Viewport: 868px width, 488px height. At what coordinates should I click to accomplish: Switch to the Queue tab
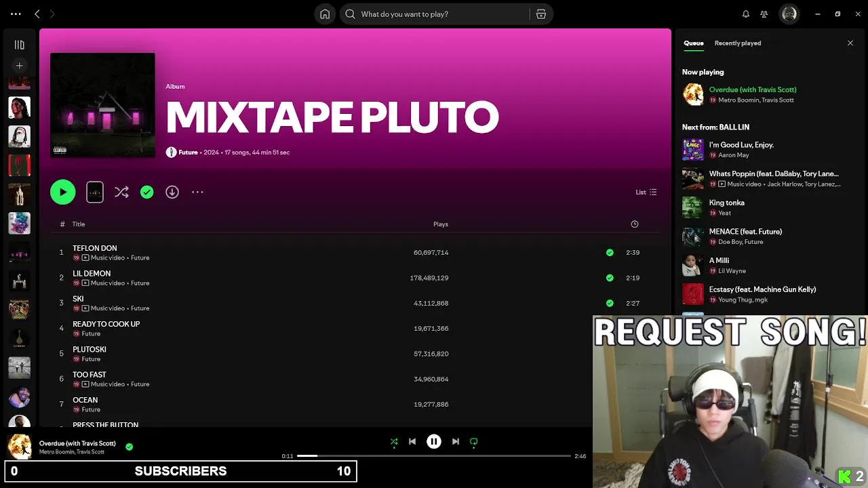(x=693, y=43)
